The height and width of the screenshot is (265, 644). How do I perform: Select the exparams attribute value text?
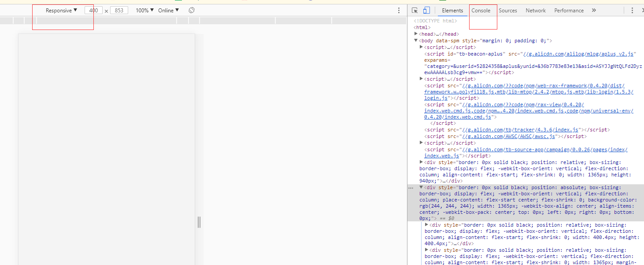point(533,69)
